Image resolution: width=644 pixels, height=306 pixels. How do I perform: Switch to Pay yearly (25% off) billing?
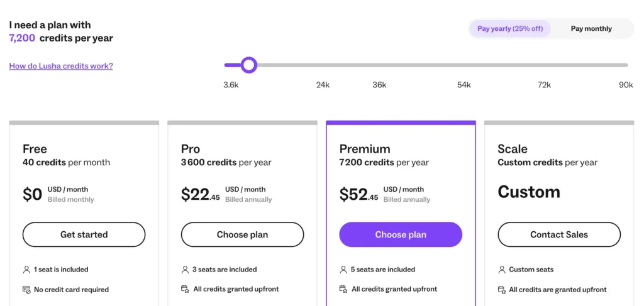tap(510, 28)
